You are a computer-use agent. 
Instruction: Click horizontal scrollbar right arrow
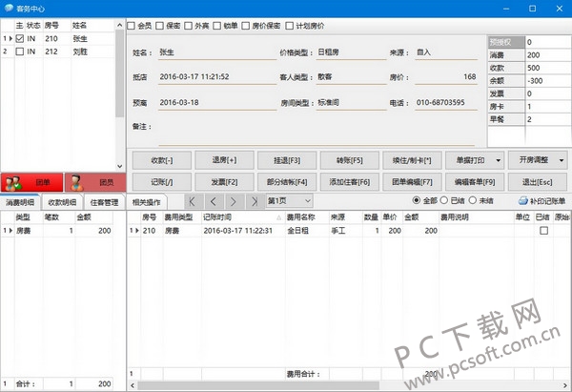tap(565, 385)
